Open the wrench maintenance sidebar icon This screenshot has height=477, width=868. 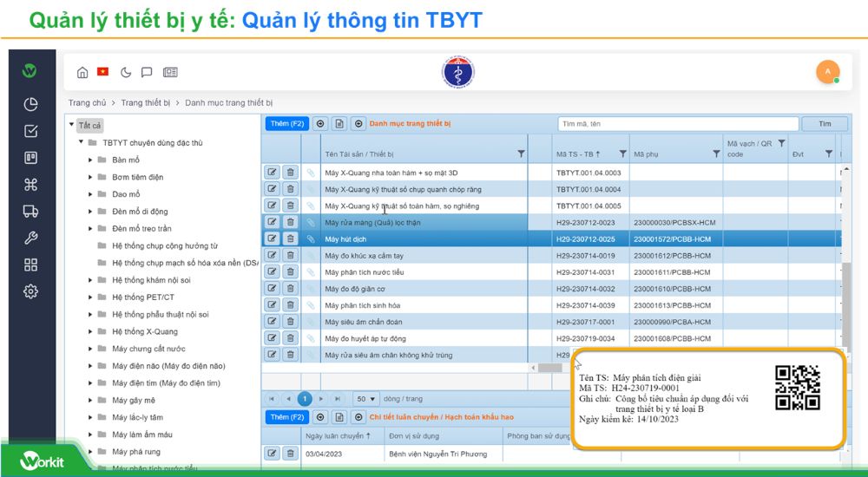31,238
